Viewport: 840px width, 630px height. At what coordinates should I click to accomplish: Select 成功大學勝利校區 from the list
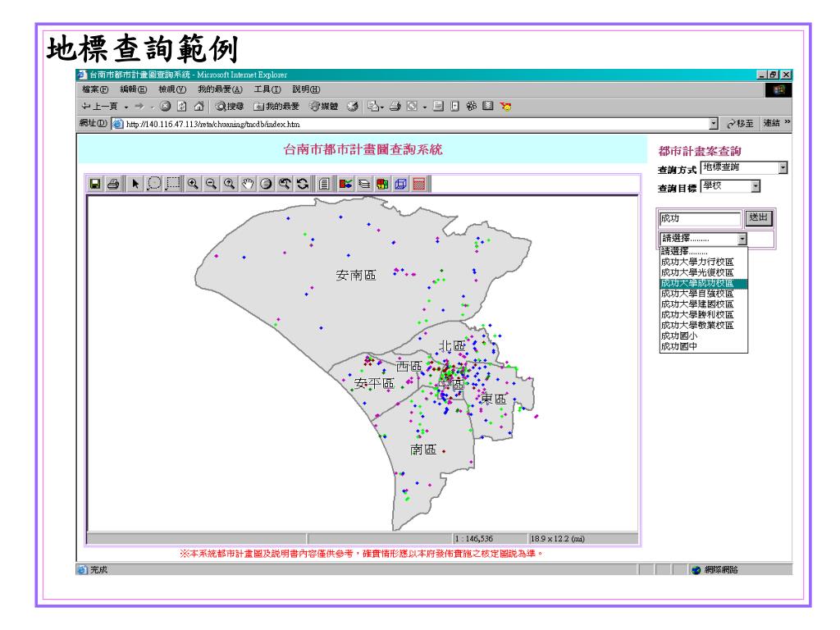tap(703, 315)
